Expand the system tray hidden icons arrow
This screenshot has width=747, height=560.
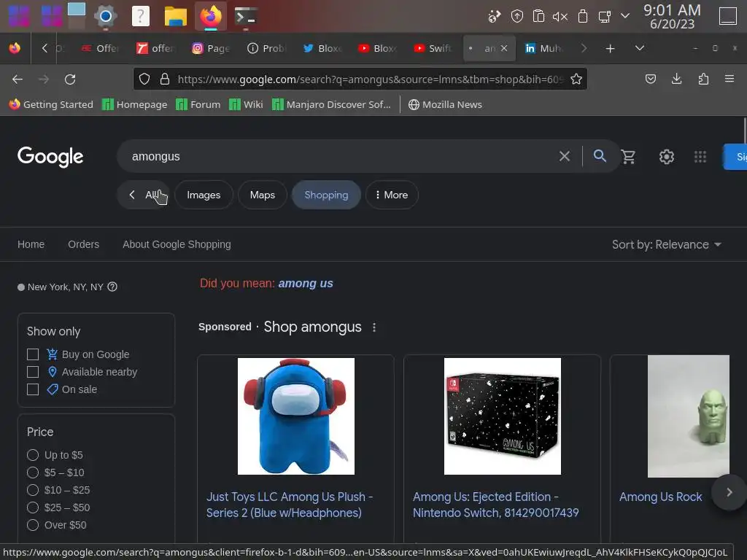pos(625,16)
